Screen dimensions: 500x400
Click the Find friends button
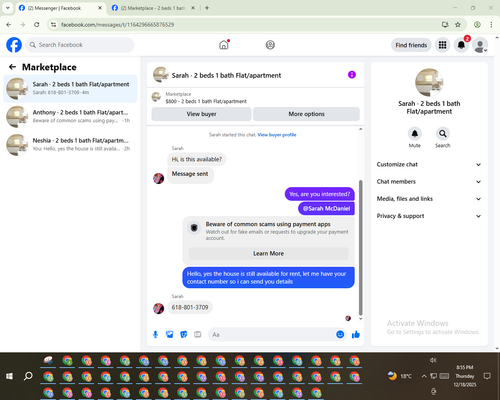(411, 45)
